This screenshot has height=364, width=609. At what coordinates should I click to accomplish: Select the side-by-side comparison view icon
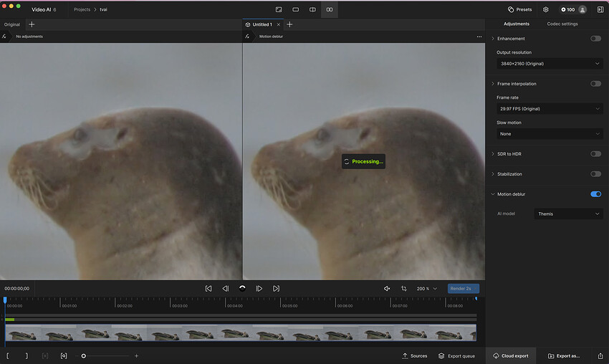tap(330, 9)
